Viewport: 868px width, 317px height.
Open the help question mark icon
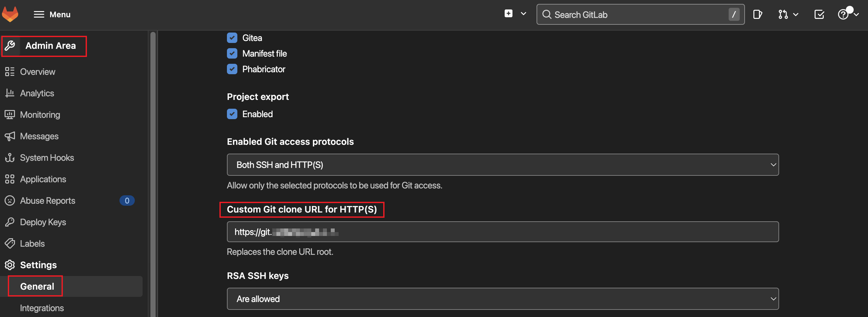point(843,15)
